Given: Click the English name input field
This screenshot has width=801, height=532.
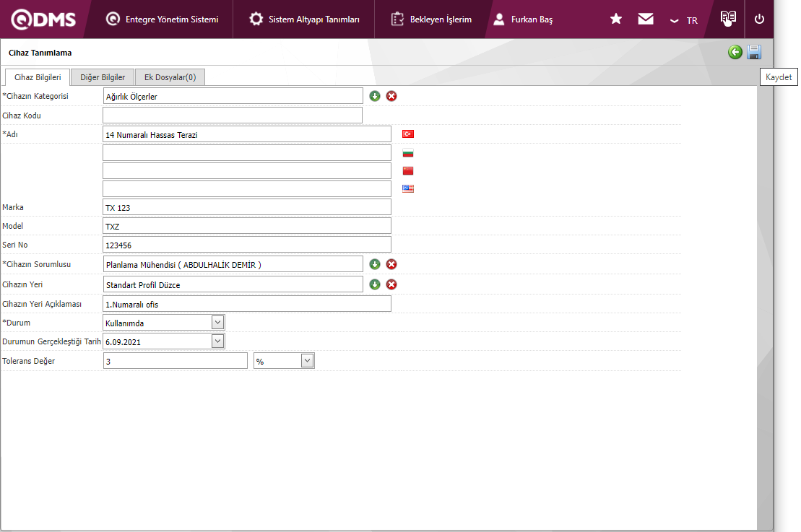Looking at the screenshot, I should tap(247, 188).
